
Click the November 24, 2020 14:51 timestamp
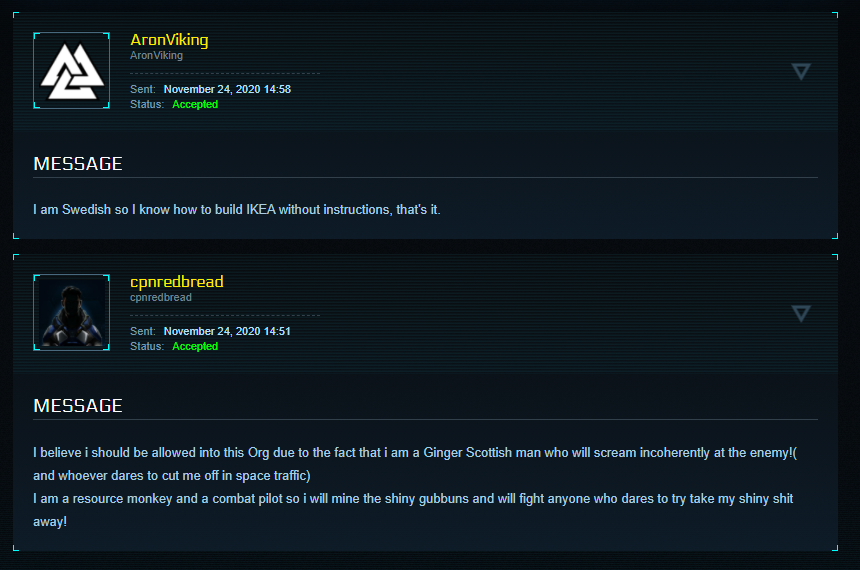point(227,331)
